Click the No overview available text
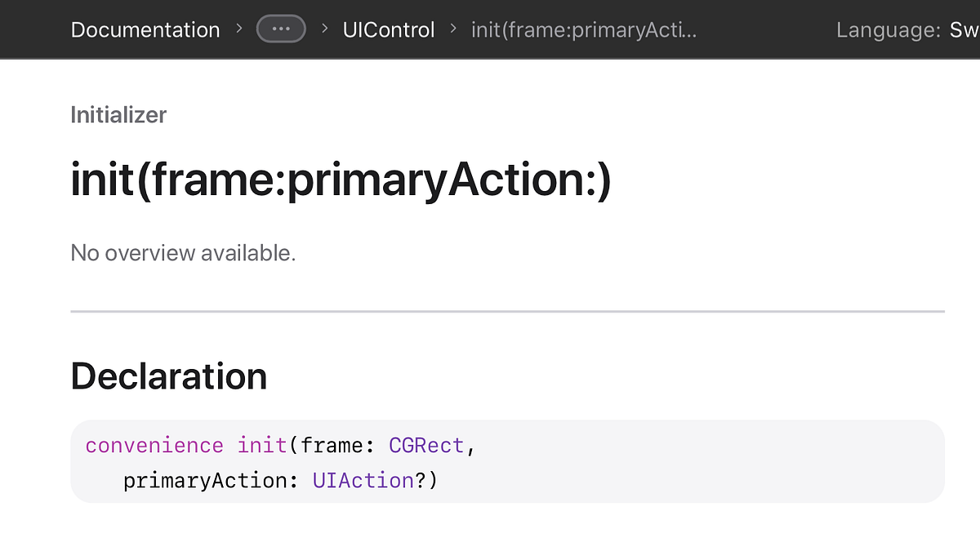980x560 pixels. (x=181, y=252)
